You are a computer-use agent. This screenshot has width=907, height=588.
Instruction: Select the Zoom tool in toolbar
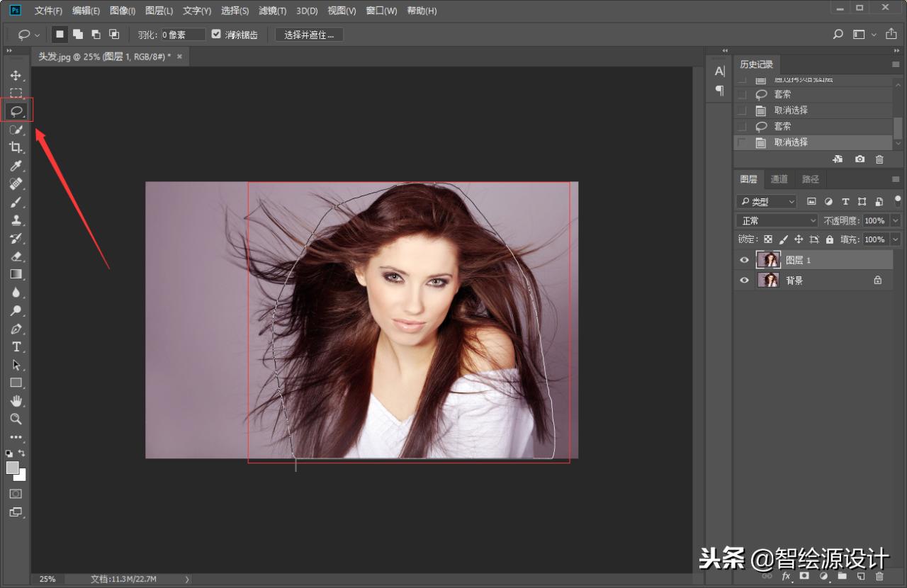16,419
